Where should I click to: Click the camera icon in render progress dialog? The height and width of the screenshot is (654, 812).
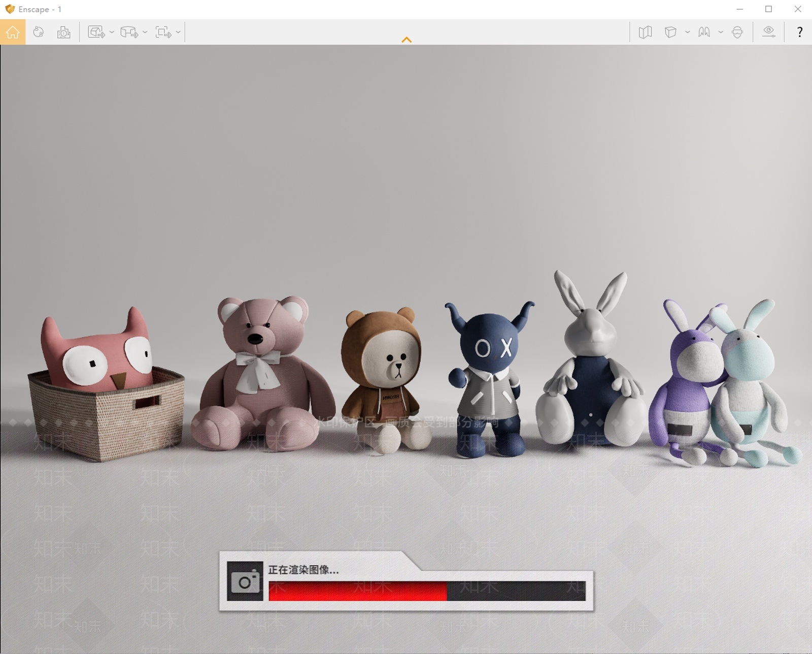245,581
